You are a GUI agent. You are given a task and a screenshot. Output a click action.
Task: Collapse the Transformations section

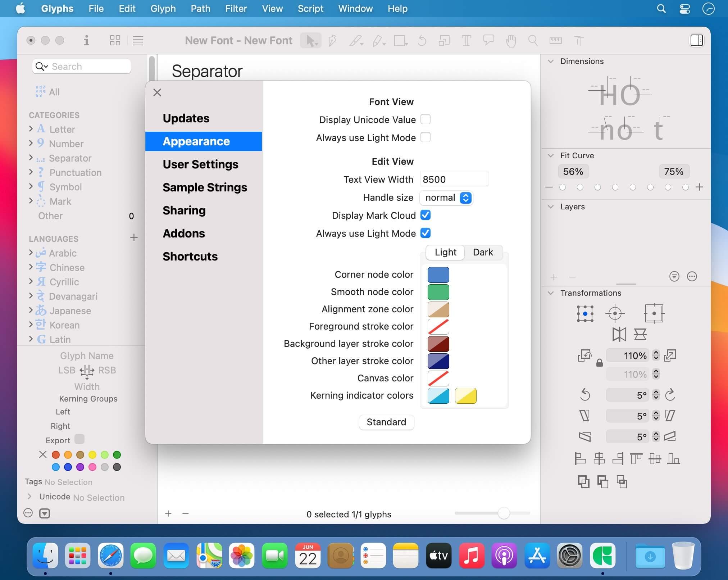tap(550, 293)
